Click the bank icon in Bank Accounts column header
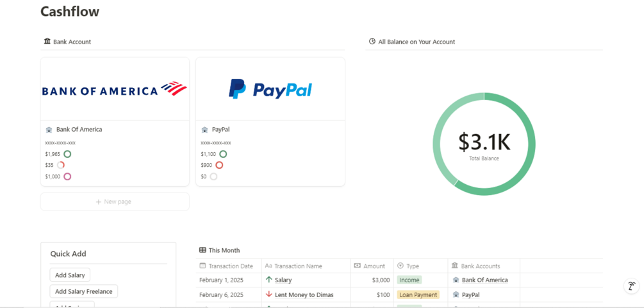The image size is (644, 308). 455,266
